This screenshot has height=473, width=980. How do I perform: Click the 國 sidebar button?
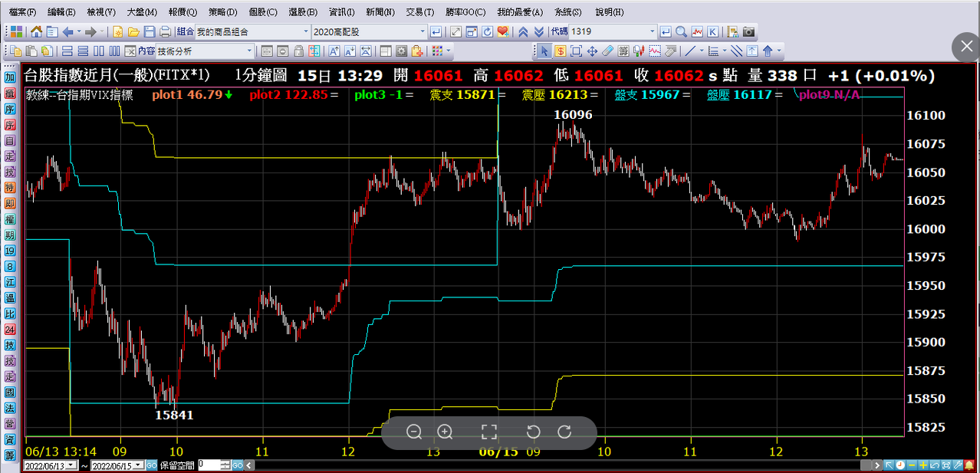[11, 391]
